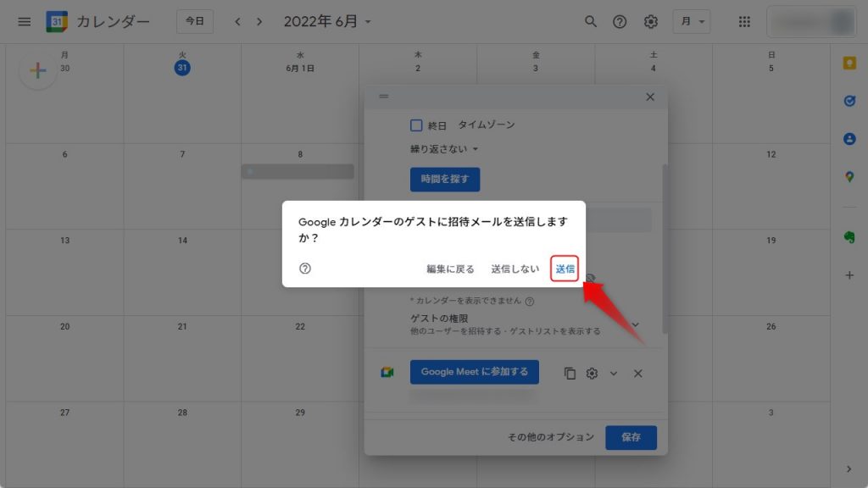868x488 pixels.
Task: Click date 21 in the calendar
Action: click(182, 326)
